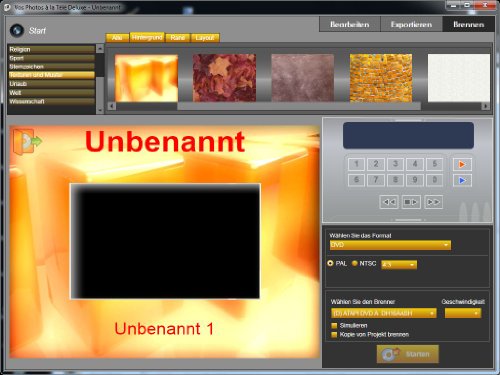Click the Unbenannt title text in preview
This screenshot has height=375, width=500.
(165, 141)
